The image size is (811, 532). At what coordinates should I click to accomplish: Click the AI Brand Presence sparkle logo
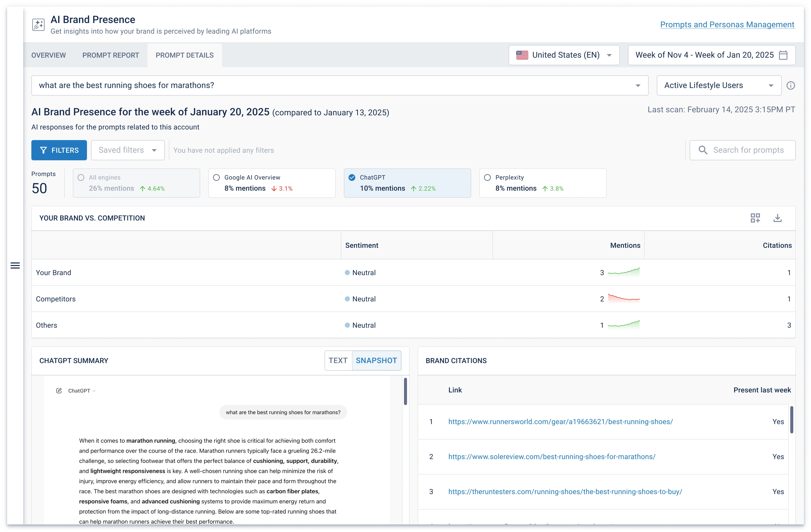(38, 24)
